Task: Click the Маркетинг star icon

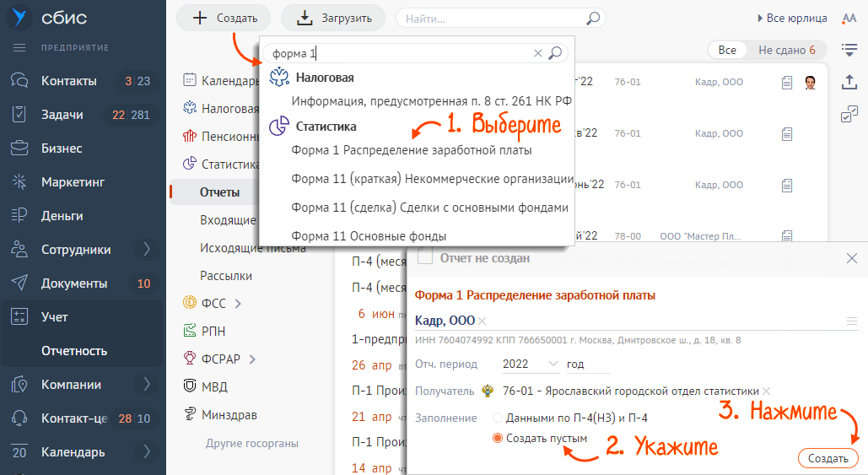Action: (x=19, y=182)
